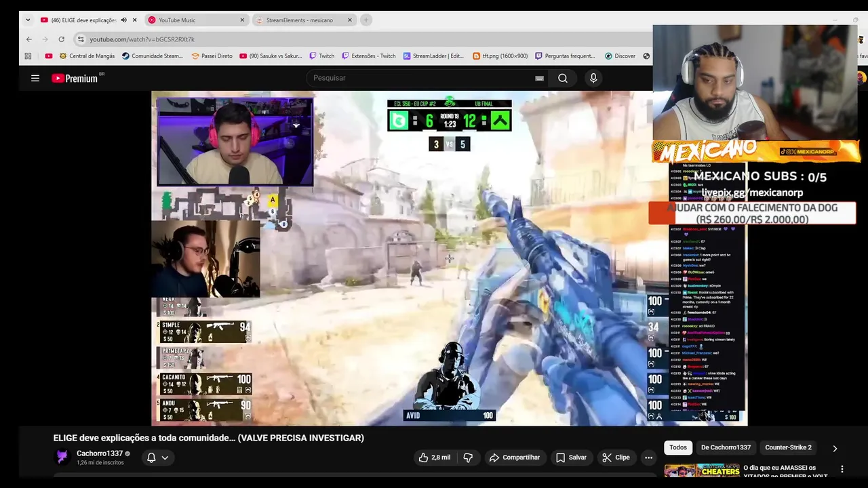Close the StreamElements tab
868x488 pixels.
click(x=350, y=20)
